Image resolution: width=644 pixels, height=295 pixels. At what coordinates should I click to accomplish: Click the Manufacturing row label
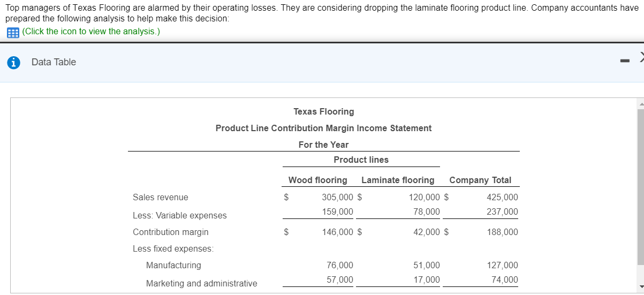pyautogui.click(x=173, y=265)
